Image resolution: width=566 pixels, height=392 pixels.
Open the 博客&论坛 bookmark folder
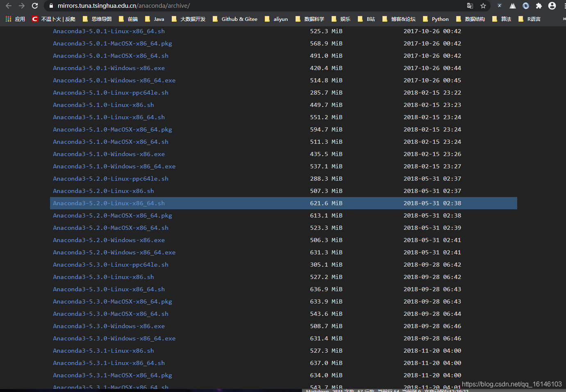click(399, 19)
